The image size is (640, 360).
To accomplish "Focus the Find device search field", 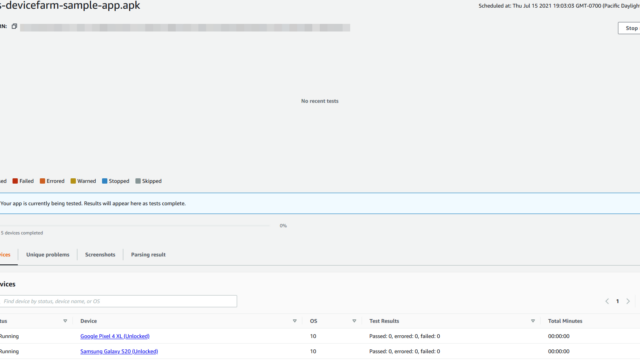I will pos(118,301).
